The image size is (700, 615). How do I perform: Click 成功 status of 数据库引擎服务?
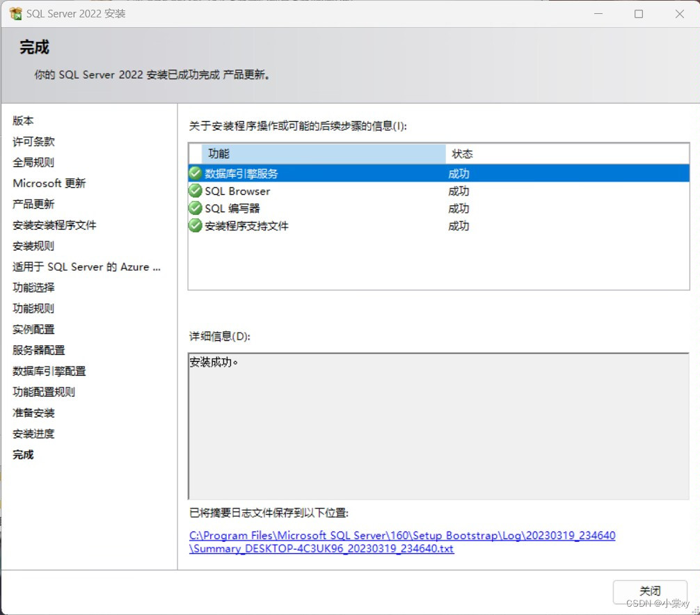coord(459,174)
